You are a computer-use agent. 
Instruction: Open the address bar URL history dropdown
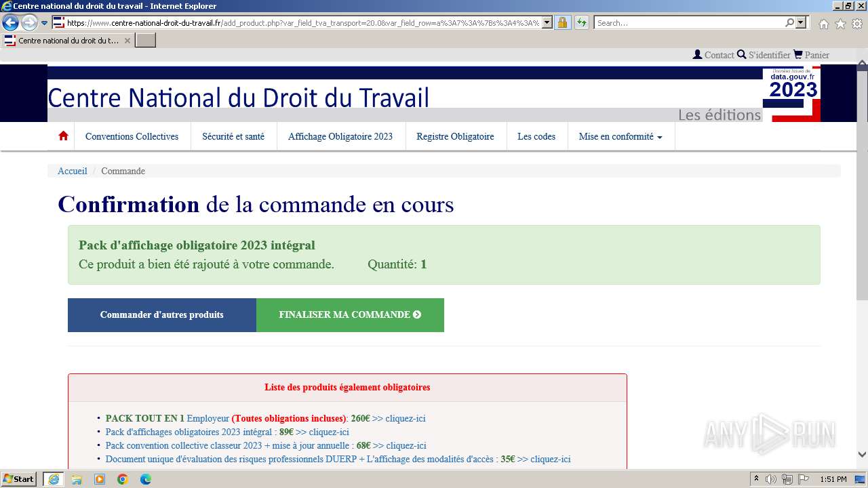click(547, 22)
